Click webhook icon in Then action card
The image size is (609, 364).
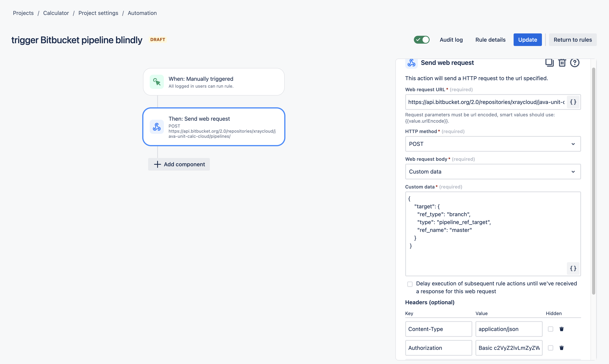coord(157,127)
